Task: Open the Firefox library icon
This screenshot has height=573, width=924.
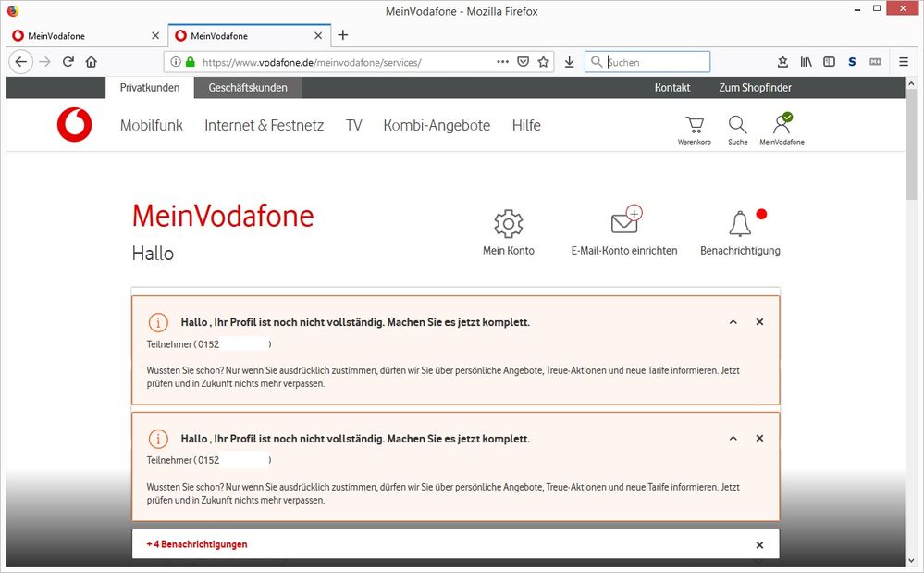Action: coord(807,62)
